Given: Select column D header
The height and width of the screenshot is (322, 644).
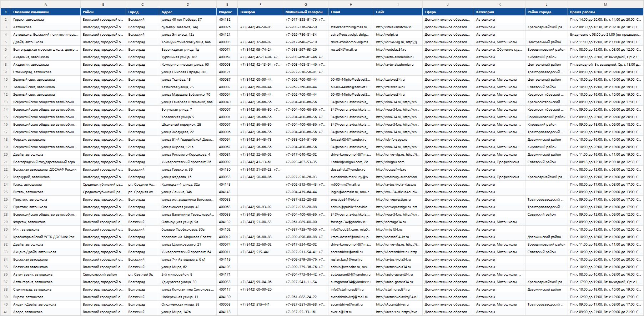Looking at the screenshot, I should pyautogui.click(x=188, y=4).
